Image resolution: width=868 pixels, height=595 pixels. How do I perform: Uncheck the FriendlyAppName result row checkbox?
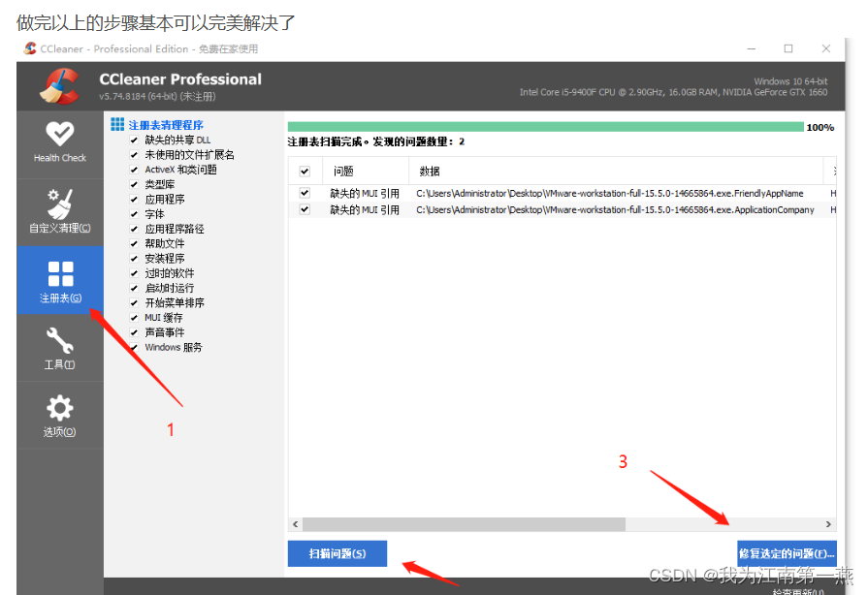(x=305, y=193)
